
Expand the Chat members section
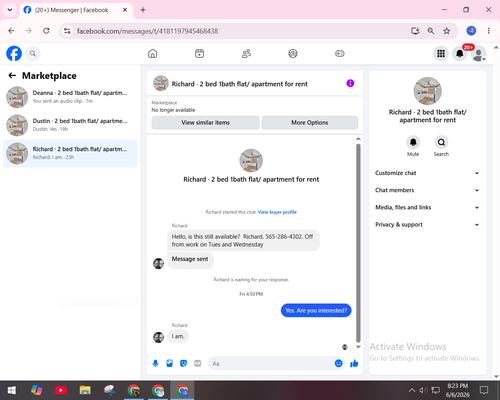tap(427, 190)
